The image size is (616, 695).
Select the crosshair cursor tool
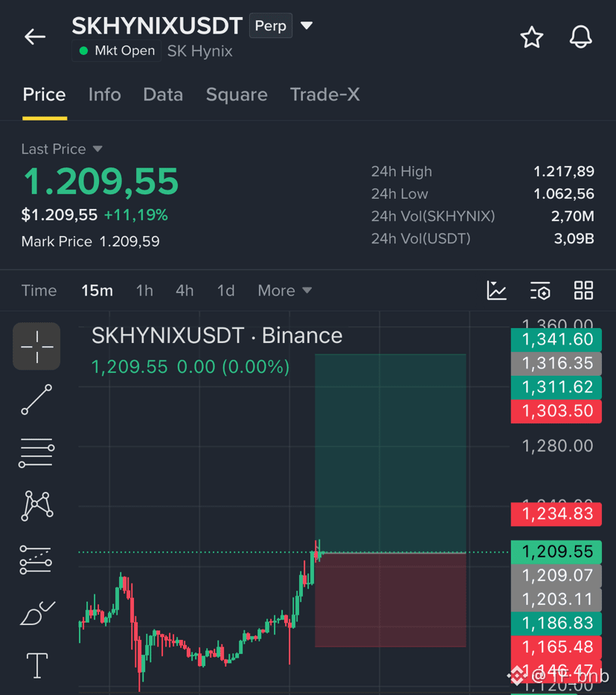click(36, 346)
